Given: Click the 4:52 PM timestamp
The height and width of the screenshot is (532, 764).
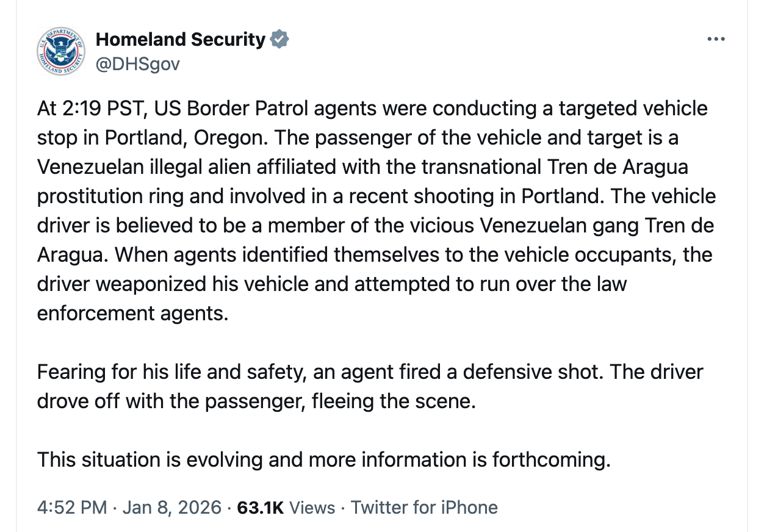Looking at the screenshot, I should tap(72, 508).
